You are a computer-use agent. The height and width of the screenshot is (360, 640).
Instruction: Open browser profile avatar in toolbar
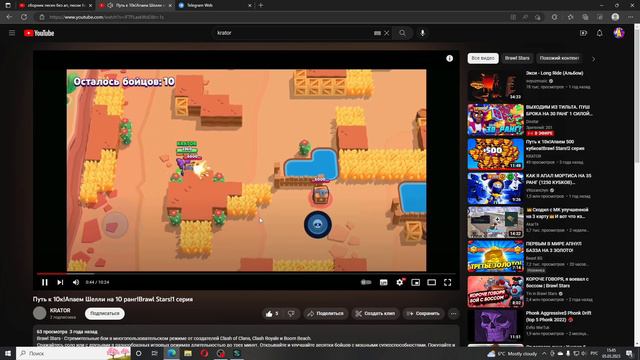pyautogui.click(x=615, y=17)
